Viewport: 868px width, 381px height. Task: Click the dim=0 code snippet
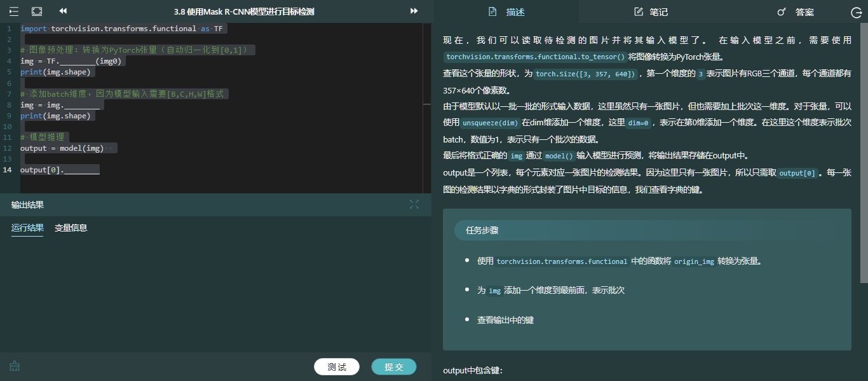(639, 123)
